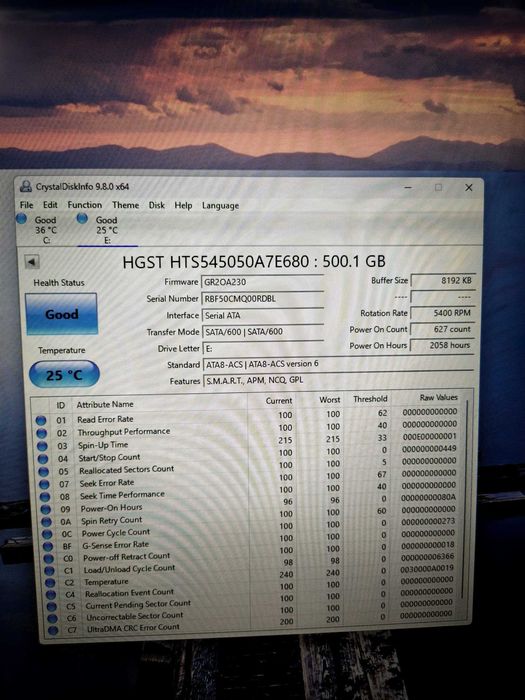Click status dot for Power Cycle Count
525x700 pixels.
(x=47, y=534)
